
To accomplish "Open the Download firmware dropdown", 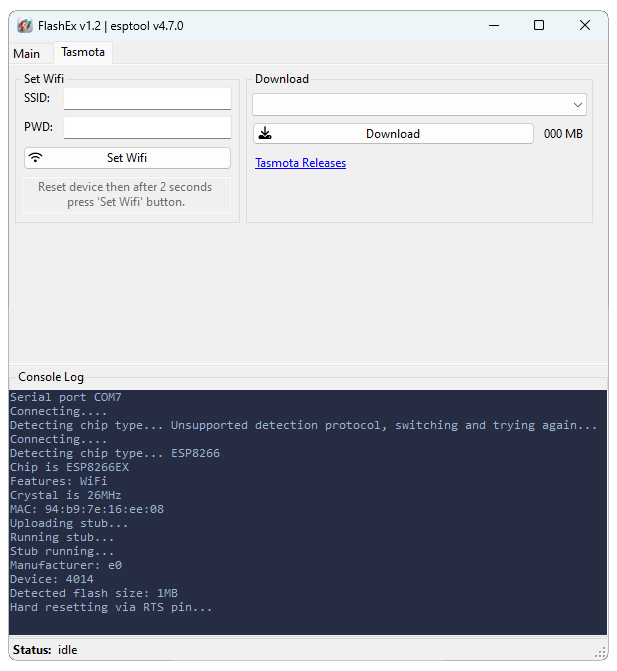I will (419, 105).
